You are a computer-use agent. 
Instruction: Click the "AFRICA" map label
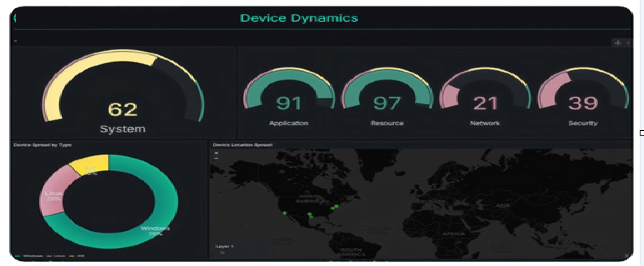click(x=454, y=233)
